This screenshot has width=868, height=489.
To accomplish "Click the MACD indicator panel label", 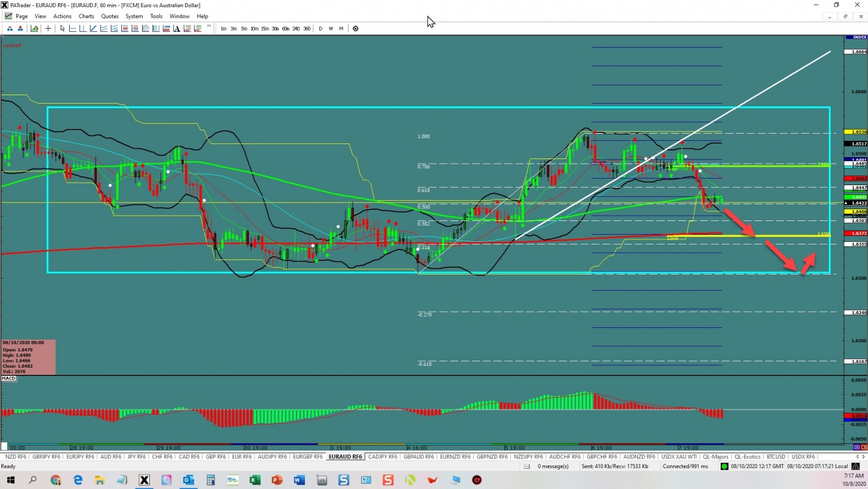I will click(8, 378).
